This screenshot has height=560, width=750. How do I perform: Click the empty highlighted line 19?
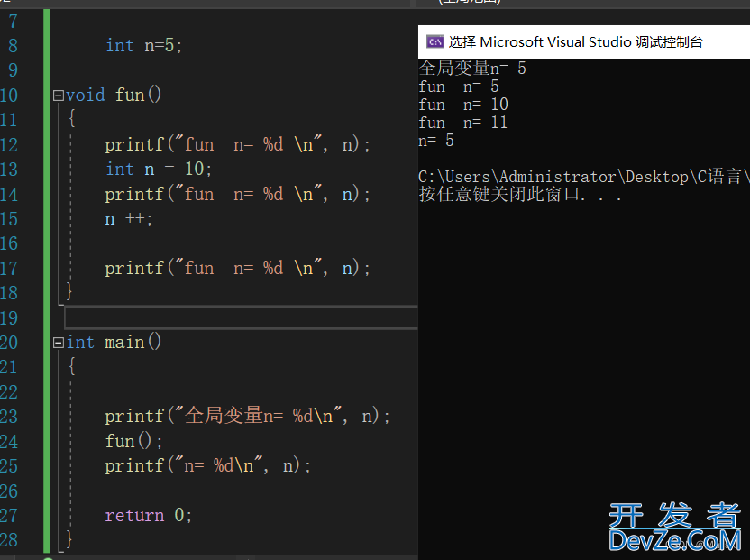(241, 317)
